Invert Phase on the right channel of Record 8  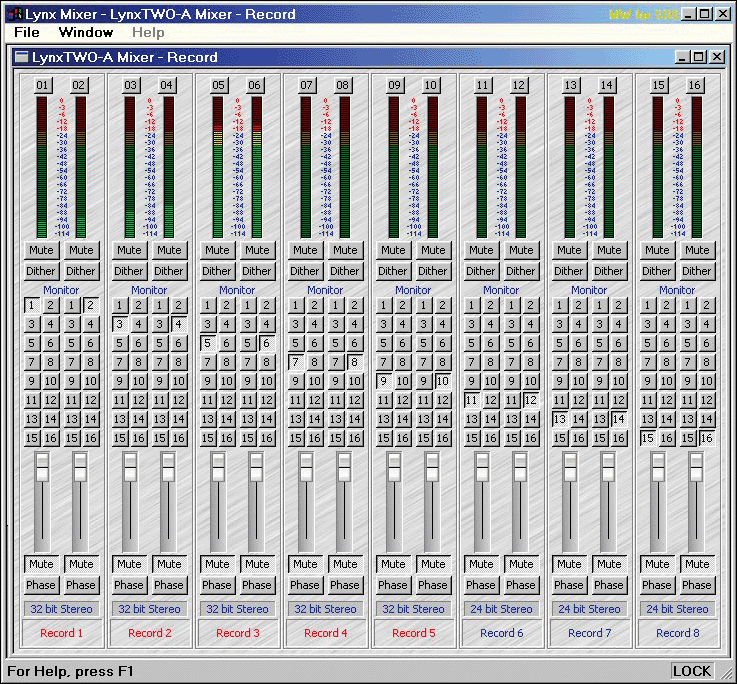click(x=697, y=585)
